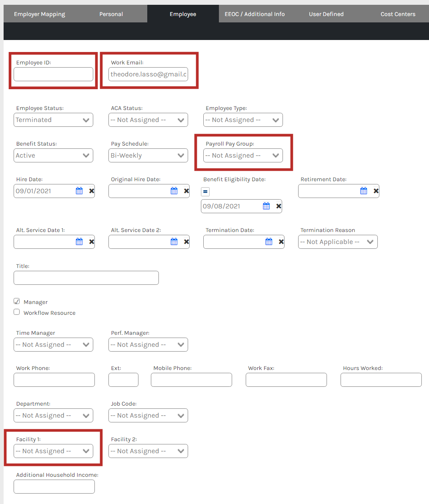
Task: Click the Employee ID input field
Action: click(x=53, y=74)
